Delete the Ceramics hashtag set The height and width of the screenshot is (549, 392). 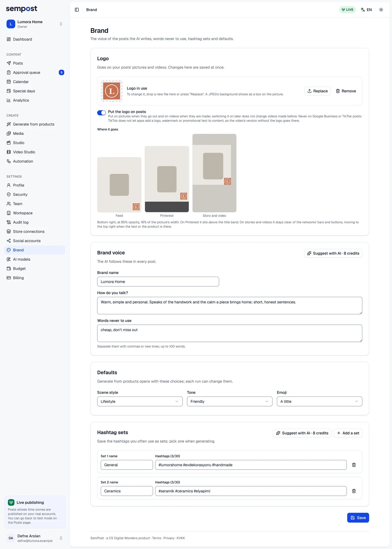point(354,491)
